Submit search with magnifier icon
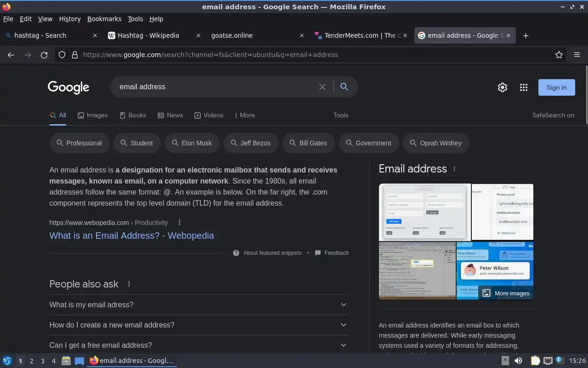The width and height of the screenshot is (588, 368). coord(344,87)
